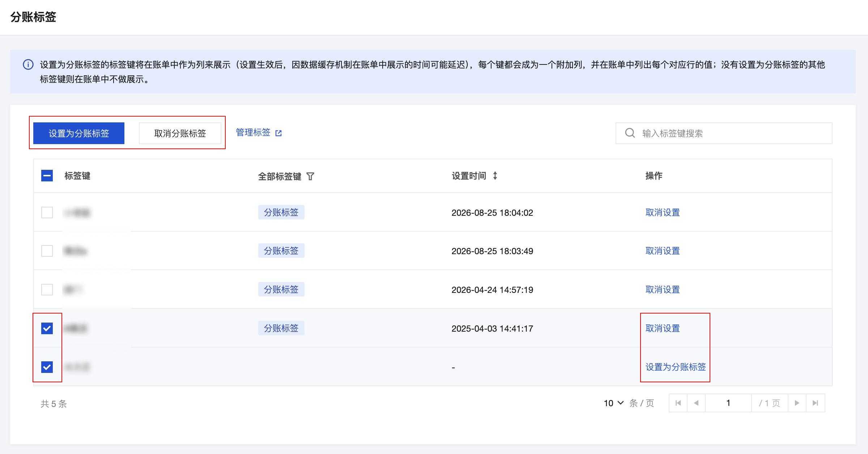This screenshot has height=454, width=868.
Task: Click the 共 5 条 total count text
Action: tap(54, 404)
